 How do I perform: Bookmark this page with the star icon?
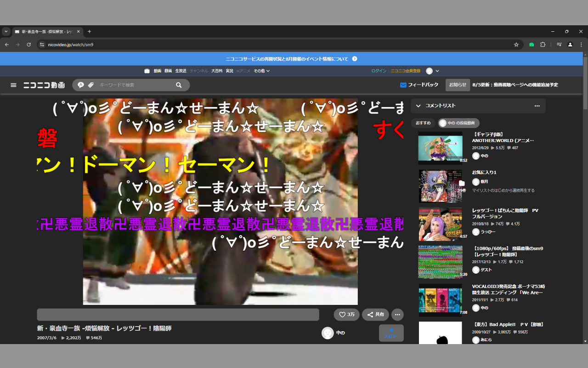[x=516, y=45]
